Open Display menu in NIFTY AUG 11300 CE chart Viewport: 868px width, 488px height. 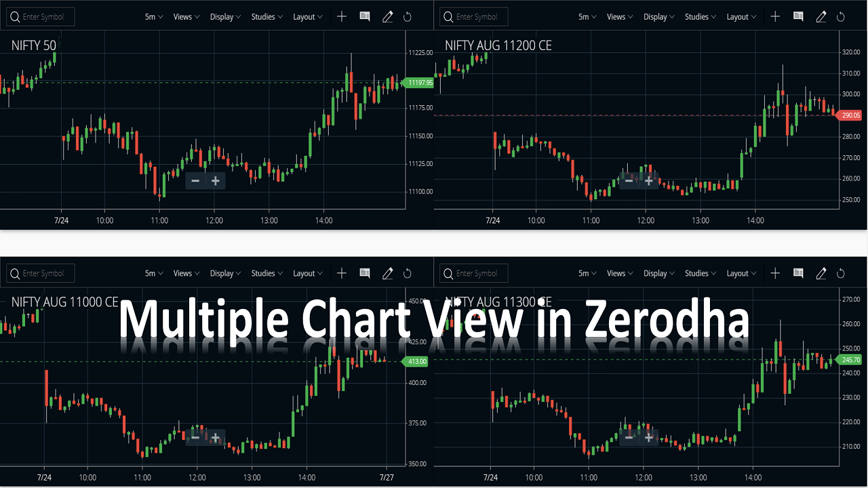[x=659, y=273]
